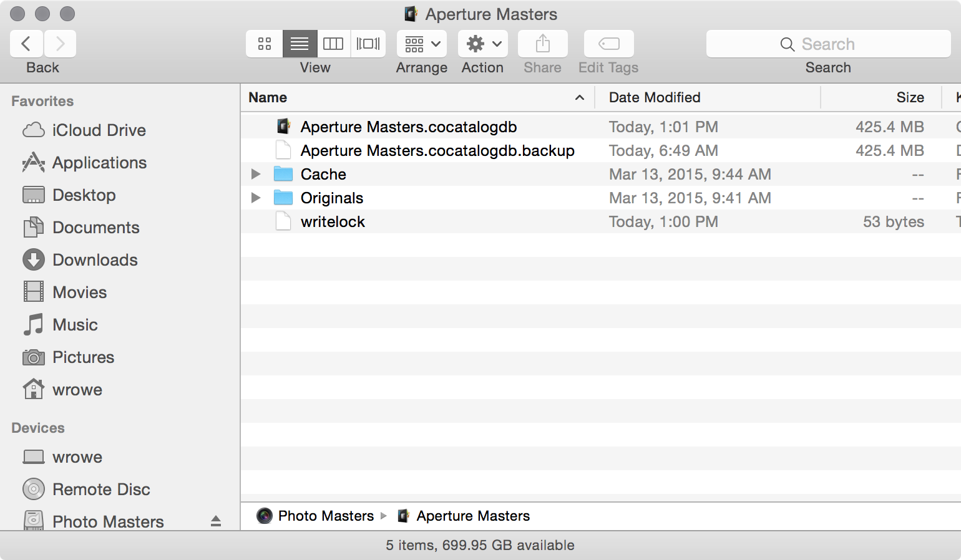Viewport: 961px width, 560px height.
Task: Go forward using the Forward arrow
Action: point(60,44)
